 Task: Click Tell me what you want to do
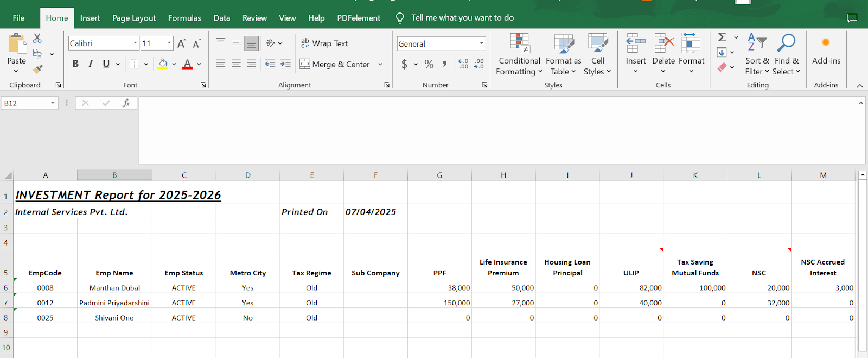point(462,18)
